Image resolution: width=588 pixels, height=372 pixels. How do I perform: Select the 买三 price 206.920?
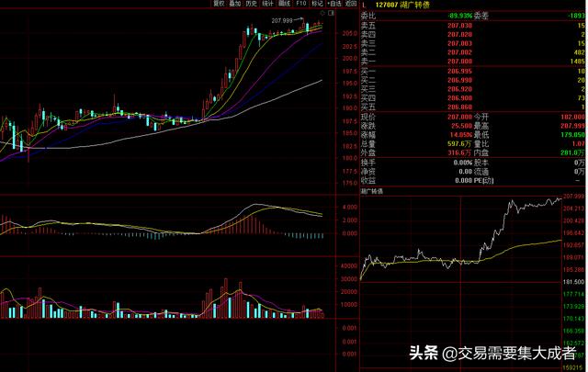459,89
